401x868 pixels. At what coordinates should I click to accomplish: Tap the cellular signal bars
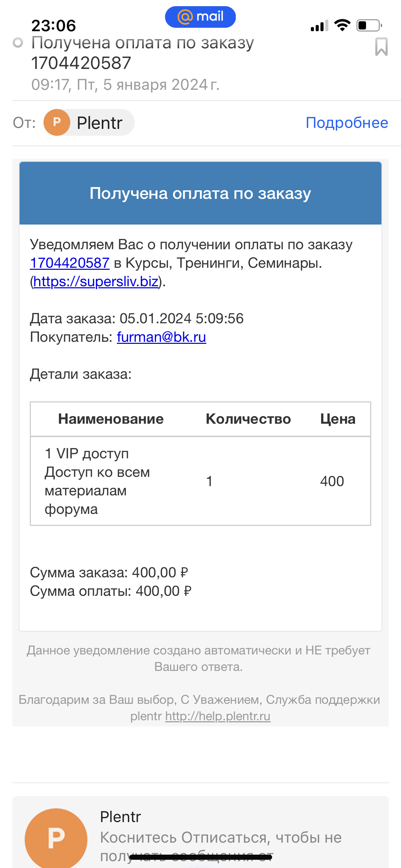coord(319,26)
